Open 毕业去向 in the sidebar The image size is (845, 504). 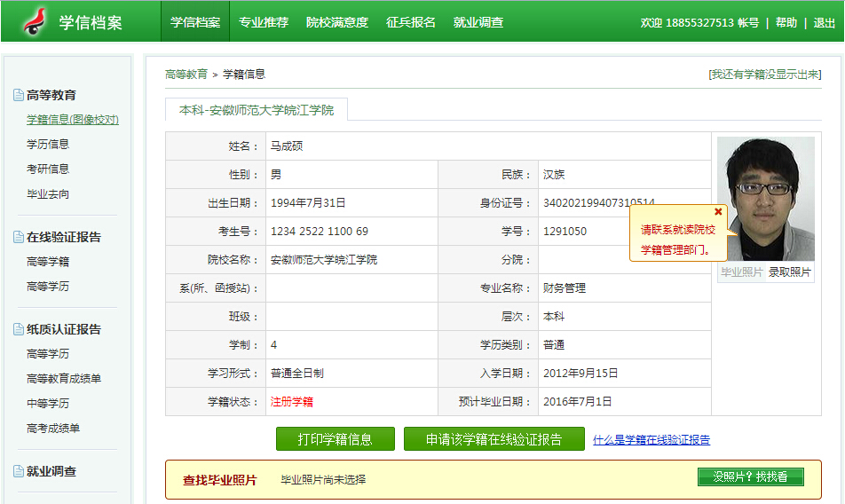pyautogui.click(x=48, y=193)
